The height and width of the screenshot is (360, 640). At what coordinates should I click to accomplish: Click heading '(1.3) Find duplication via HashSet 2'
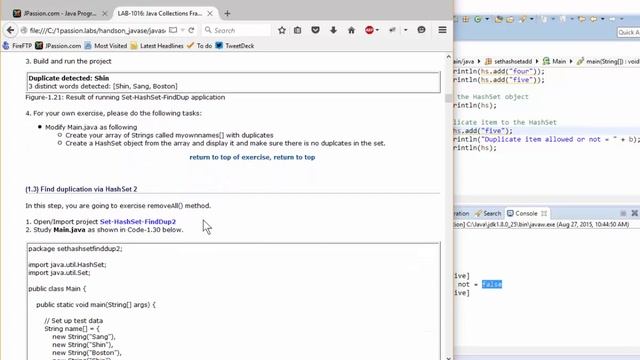coord(81,189)
